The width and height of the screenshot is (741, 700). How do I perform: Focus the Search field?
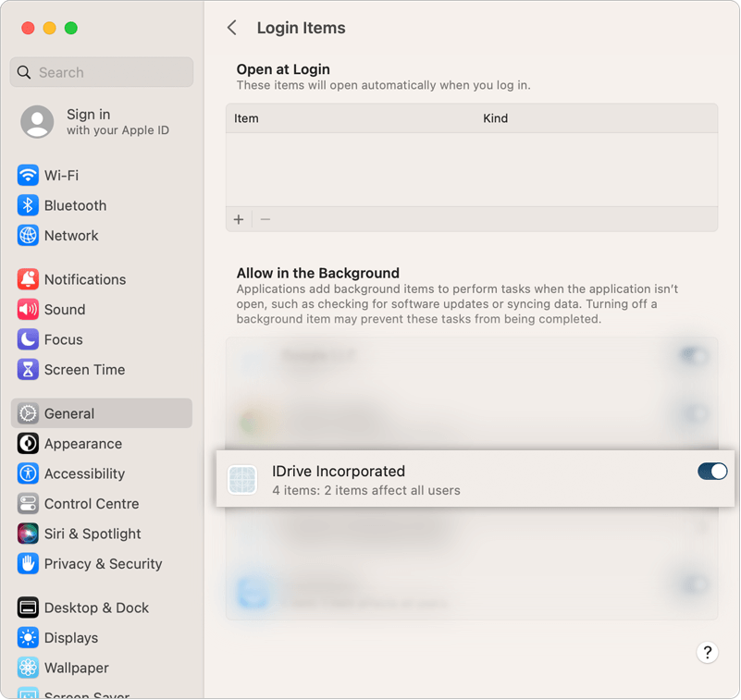pyautogui.click(x=102, y=72)
